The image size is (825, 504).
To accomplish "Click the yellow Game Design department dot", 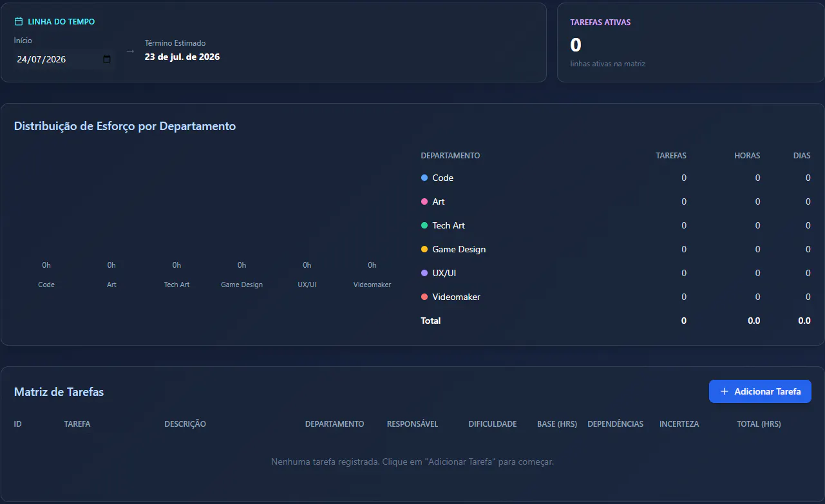I will 424,249.
